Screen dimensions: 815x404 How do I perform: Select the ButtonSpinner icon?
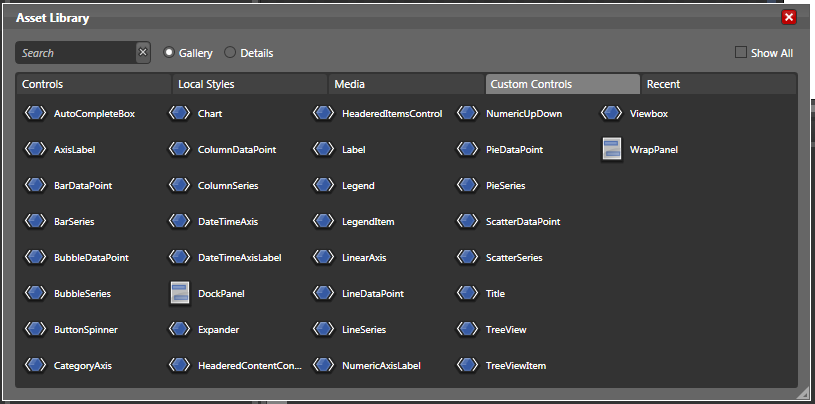[x=35, y=329]
